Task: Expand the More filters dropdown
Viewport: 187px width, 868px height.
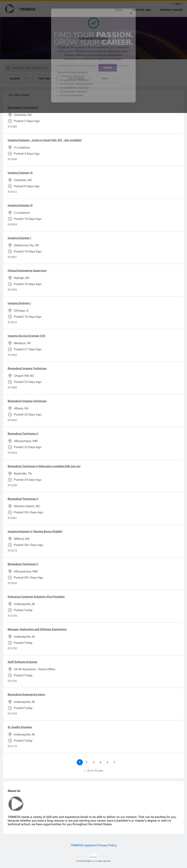Action: 107,78
